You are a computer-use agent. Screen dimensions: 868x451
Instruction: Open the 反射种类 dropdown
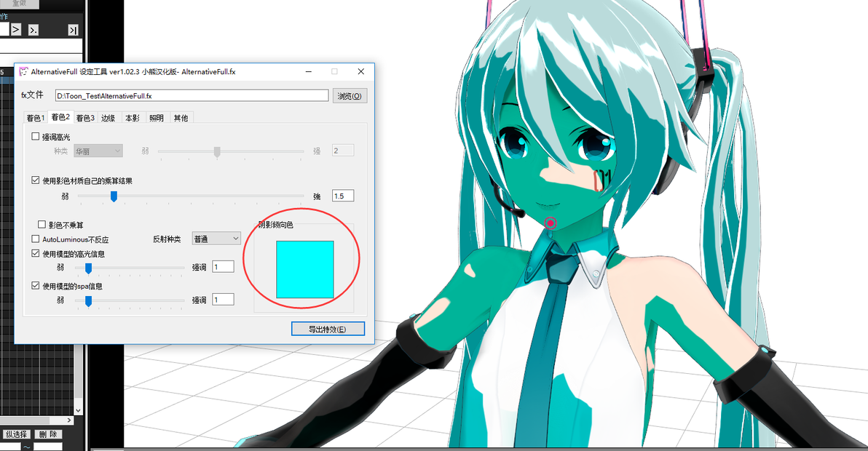pos(216,239)
